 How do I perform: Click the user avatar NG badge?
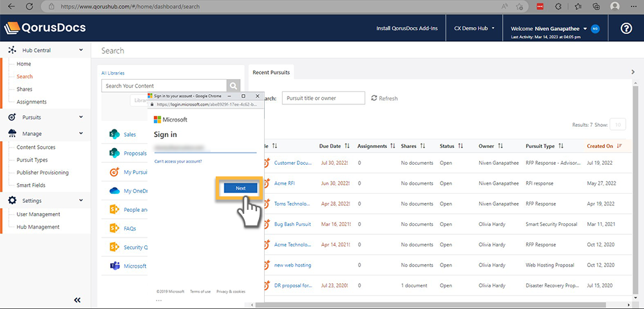click(x=595, y=29)
